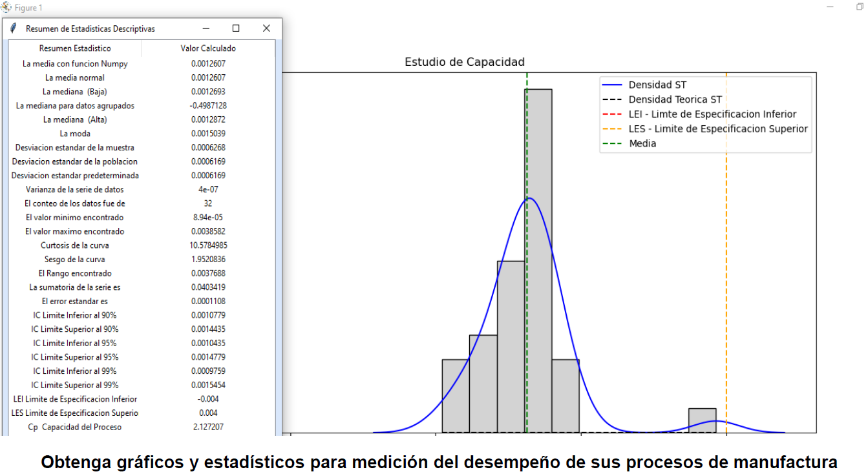
Task: Click the Media entry in the legend
Action: (x=642, y=143)
